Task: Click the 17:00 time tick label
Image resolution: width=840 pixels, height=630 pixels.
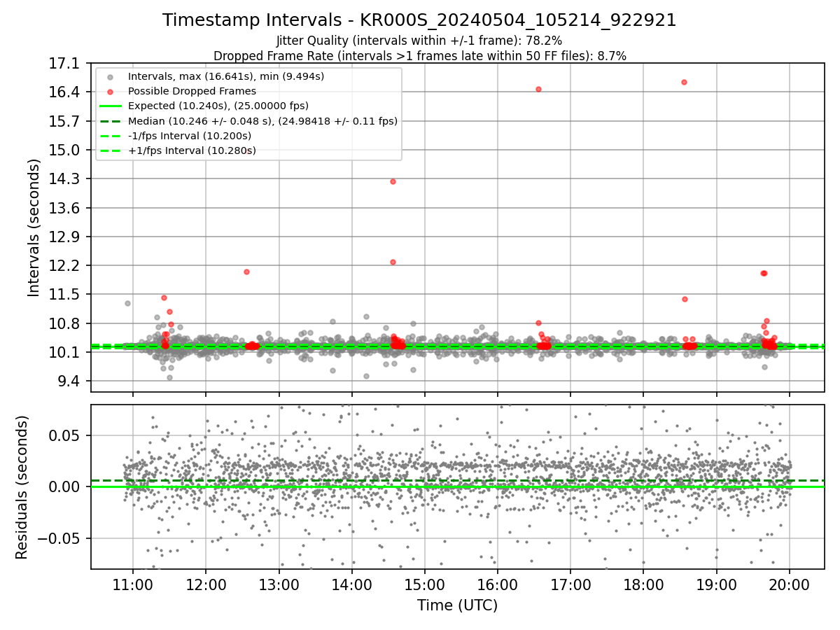Action: click(570, 584)
